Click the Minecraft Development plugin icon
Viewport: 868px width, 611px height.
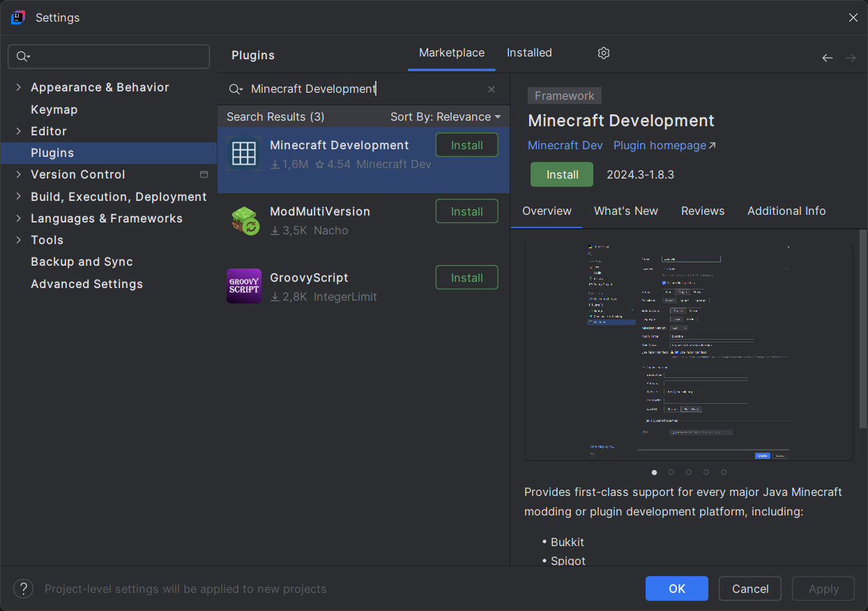[x=244, y=153]
